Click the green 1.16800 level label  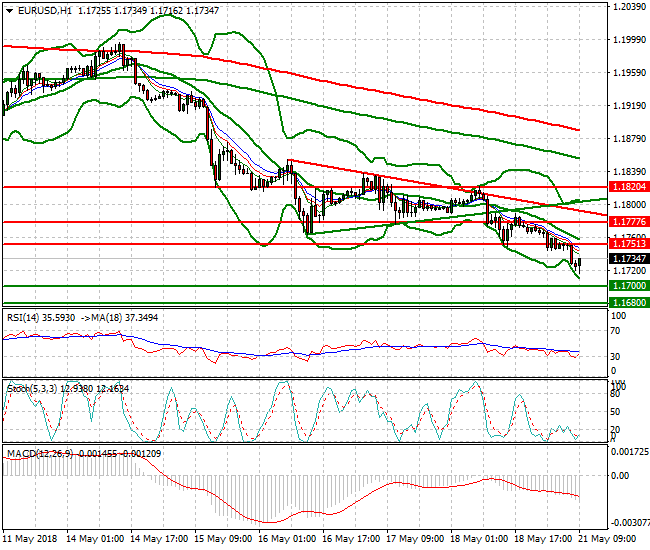click(629, 303)
